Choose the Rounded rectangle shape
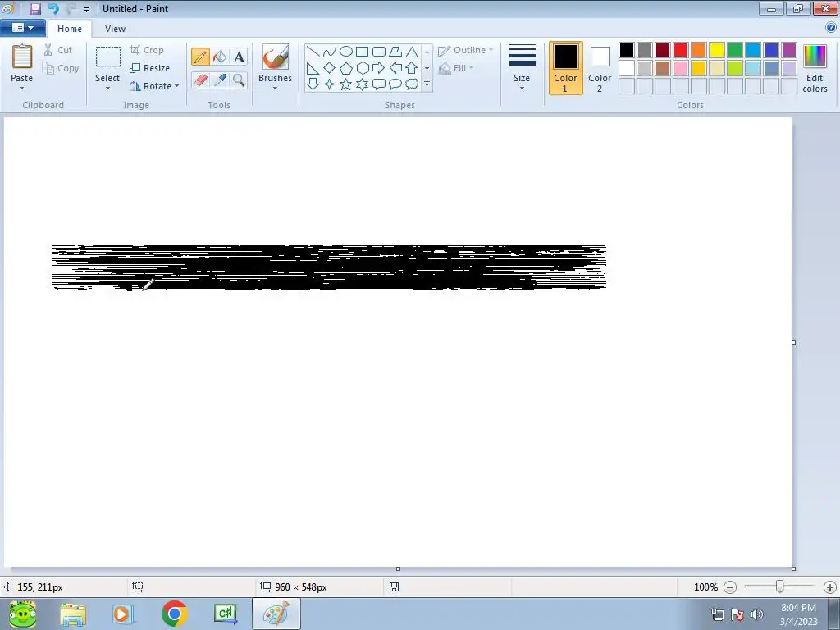Viewport: 840px width, 630px height. click(379, 52)
